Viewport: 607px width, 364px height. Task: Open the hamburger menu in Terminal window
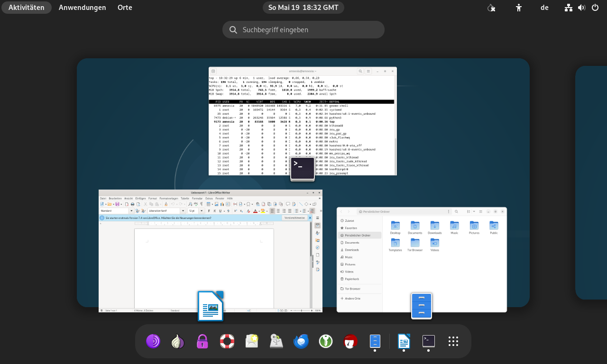[368, 72]
